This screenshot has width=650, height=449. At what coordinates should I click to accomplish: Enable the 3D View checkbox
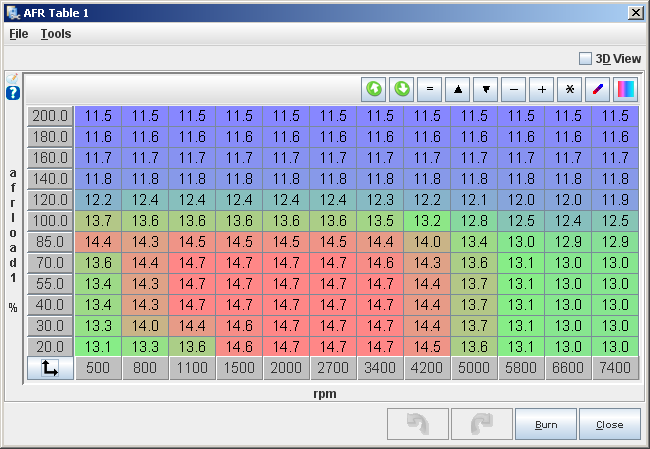[x=586, y=59]
